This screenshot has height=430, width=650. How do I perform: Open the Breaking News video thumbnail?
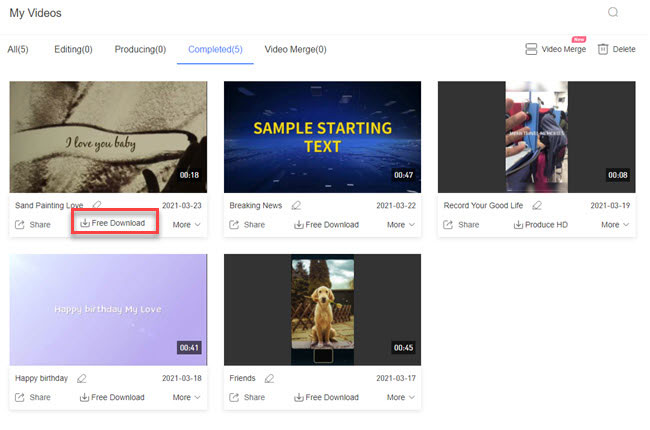point(323,137)
